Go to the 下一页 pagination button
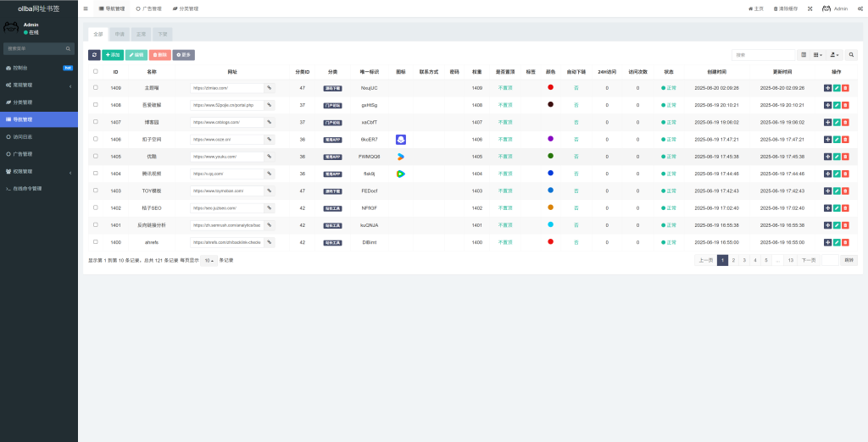 (x=808, y=260)
